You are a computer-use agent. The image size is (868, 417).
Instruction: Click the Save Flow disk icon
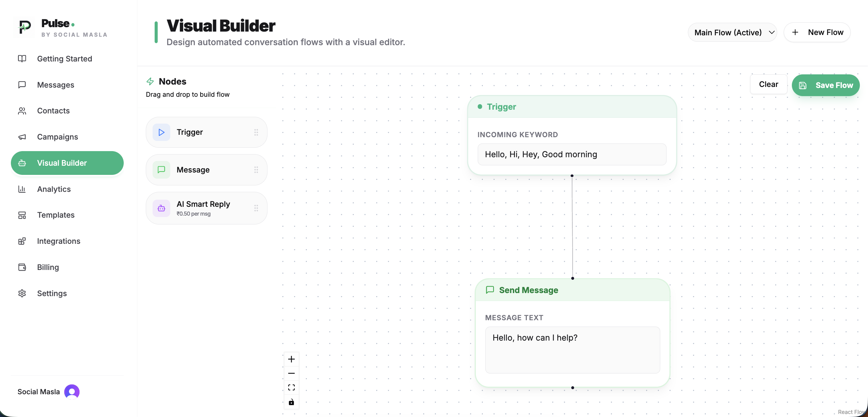click(802, 85)
